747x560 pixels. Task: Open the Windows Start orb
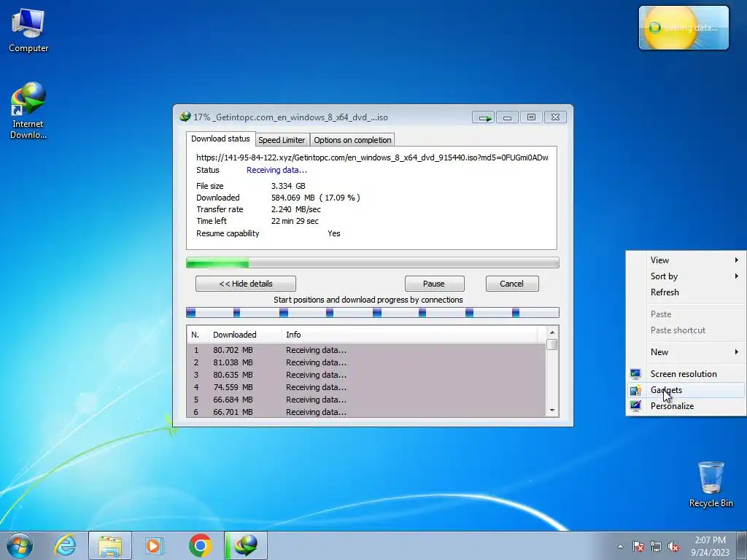[20, 545]
